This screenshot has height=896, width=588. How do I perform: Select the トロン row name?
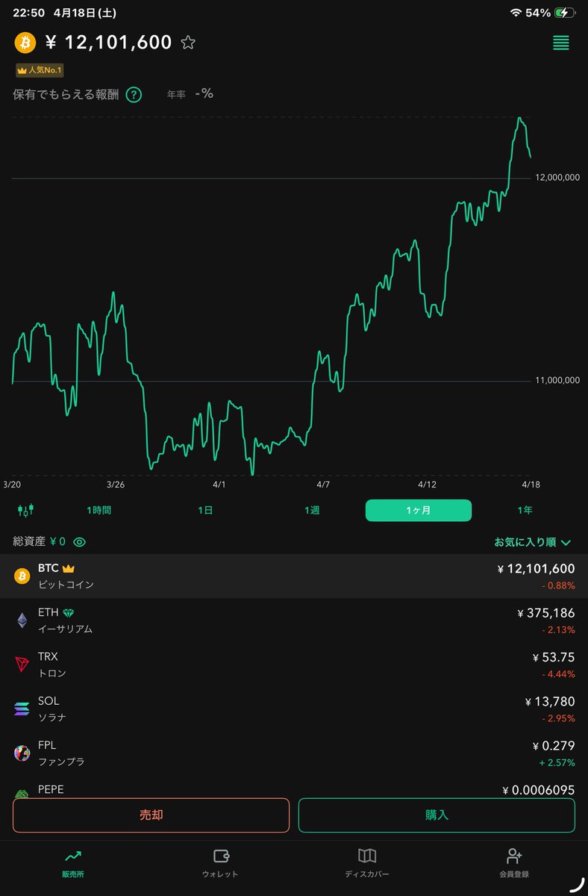click(51, 673)
